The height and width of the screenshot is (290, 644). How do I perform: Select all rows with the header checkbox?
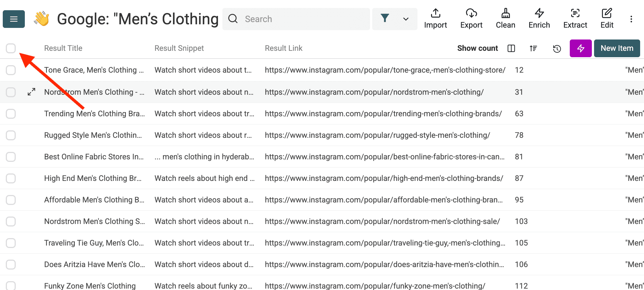10,48
